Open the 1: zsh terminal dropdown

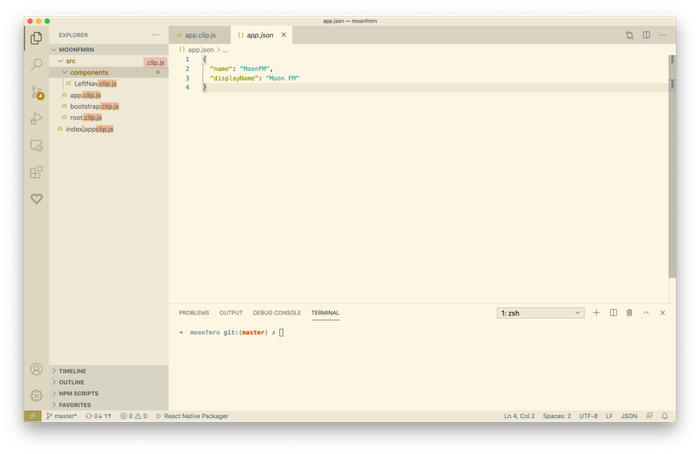pyautogui.click(x=540, y=313)
